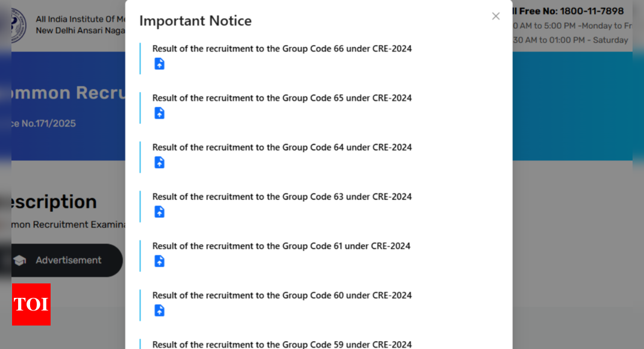Select the Group Code 66 result text
The height and width of the screenshot is (349, 644).
pos(282,49)
